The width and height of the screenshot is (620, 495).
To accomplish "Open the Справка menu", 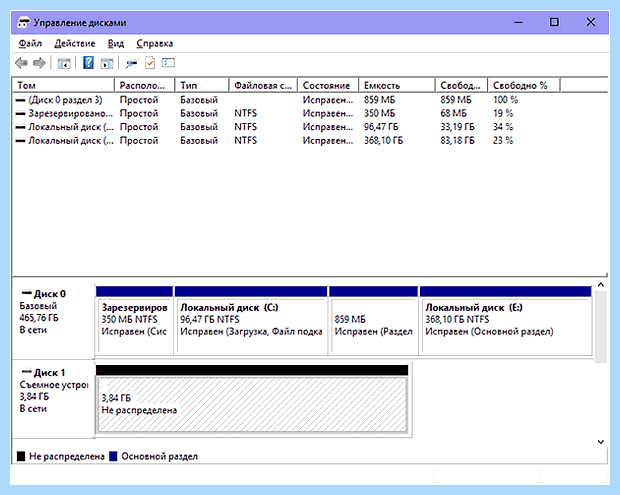I will coord(155,43).
